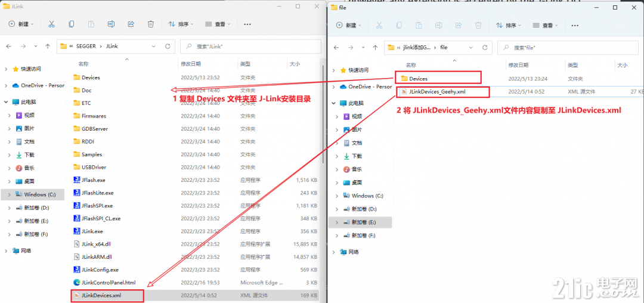Sort by 修改日期 column in JLink window
Viewport: 644px width, 303px height.
191,64
